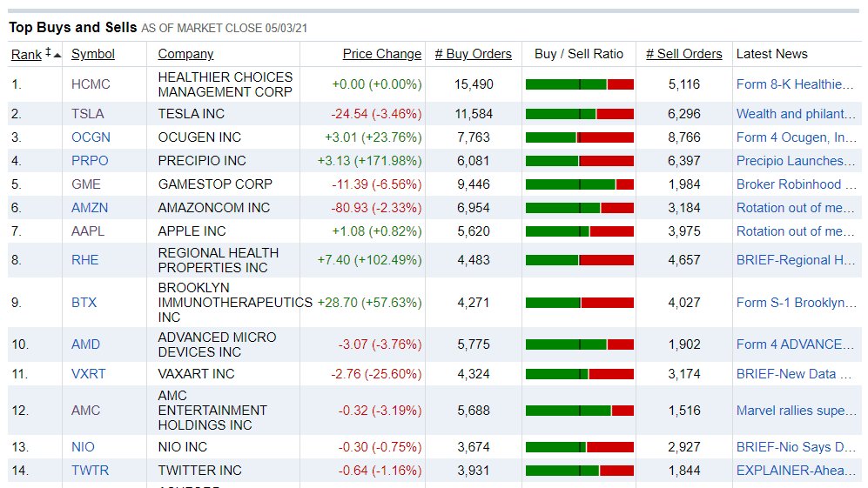868x488 pixels.
Task: Click the Buy / Sell Ratio header
Action: pos(579,54)
